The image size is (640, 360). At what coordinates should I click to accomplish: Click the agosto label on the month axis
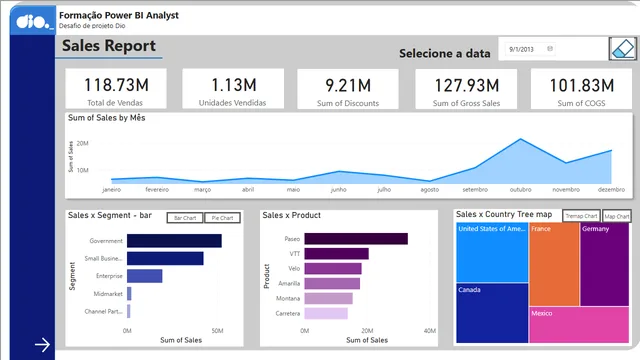(x=430, y=190)
